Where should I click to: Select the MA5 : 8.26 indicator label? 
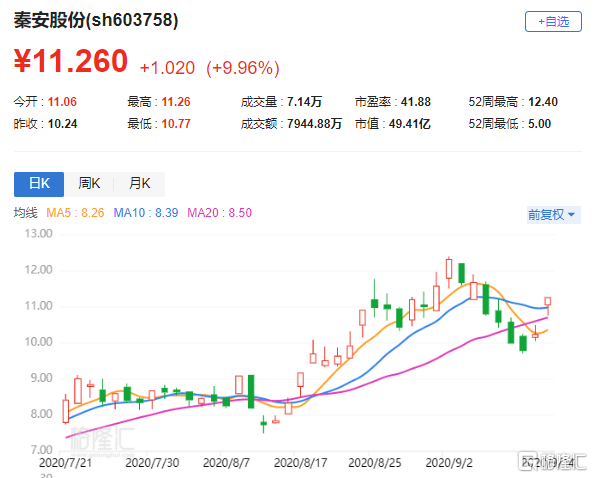pos(75,213)
